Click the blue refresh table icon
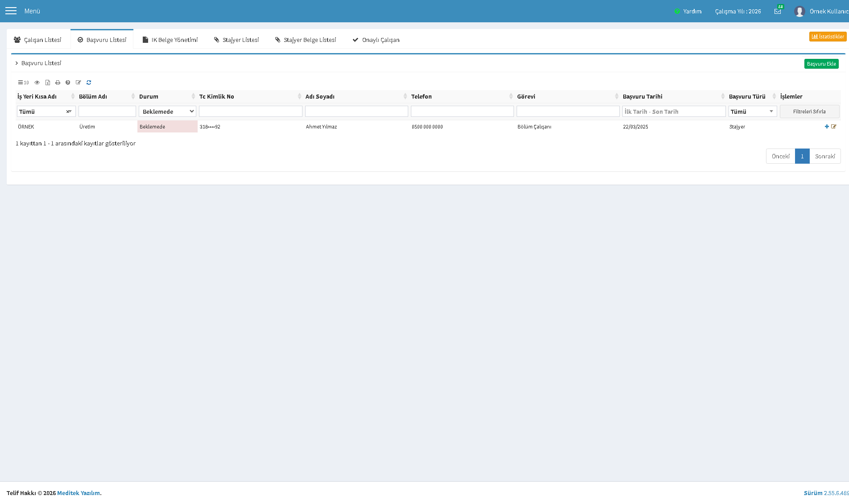The width and height of the screenshot is (849, 504). [89, 83]
